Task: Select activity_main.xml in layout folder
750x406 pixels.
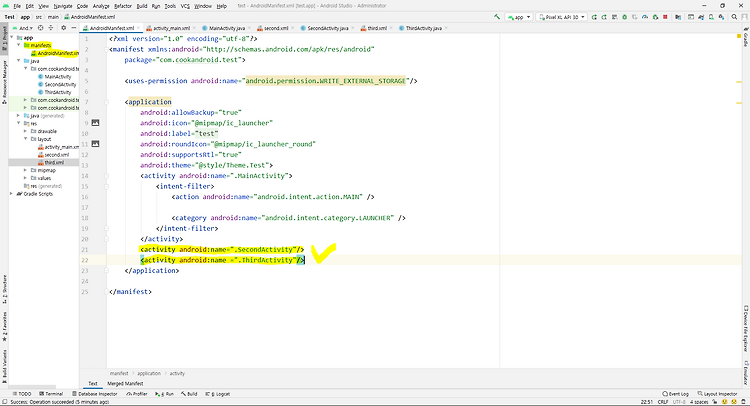Action: tap(58, 147)
